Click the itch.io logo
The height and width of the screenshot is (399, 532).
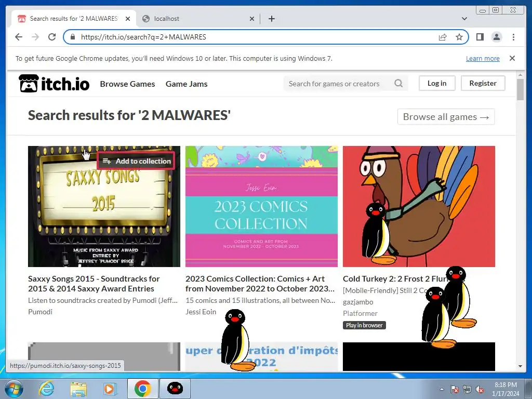click(54, 84)
